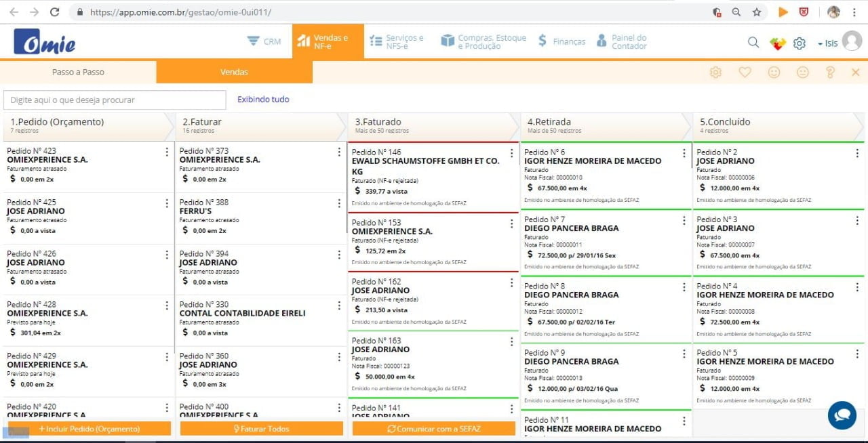Select the Vendas tab
868x443 pixels.
(234, 72)
